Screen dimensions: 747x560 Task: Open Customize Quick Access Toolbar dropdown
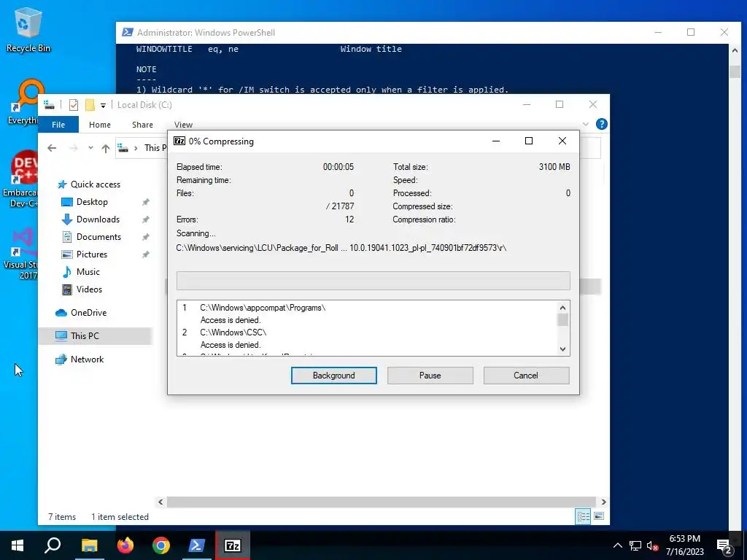pyautogui.click(x=103, y=105)
